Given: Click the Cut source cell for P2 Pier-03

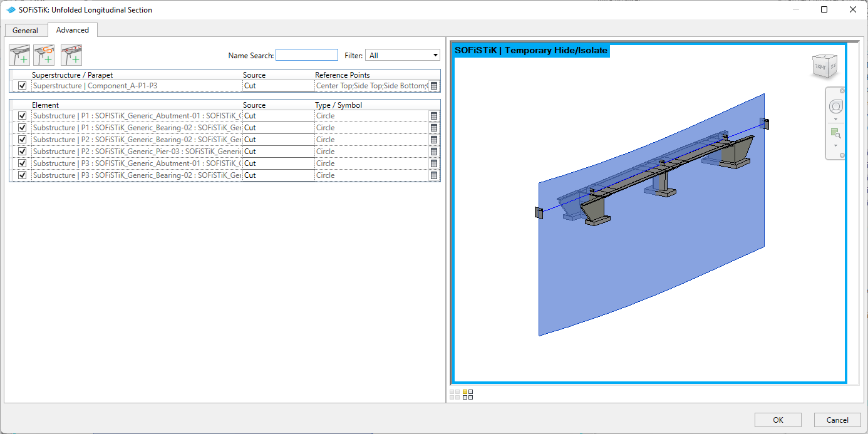Looking at the screenshot, I should [x=278, y=152].
